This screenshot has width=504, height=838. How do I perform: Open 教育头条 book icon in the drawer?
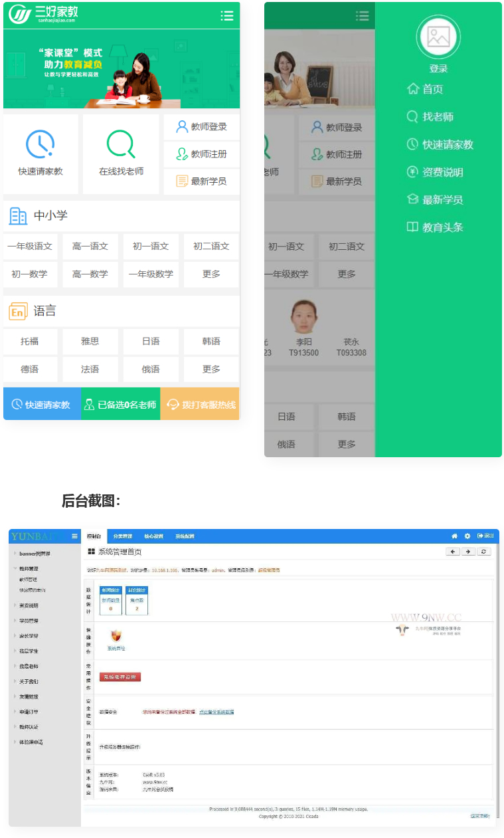pos(413,227)
